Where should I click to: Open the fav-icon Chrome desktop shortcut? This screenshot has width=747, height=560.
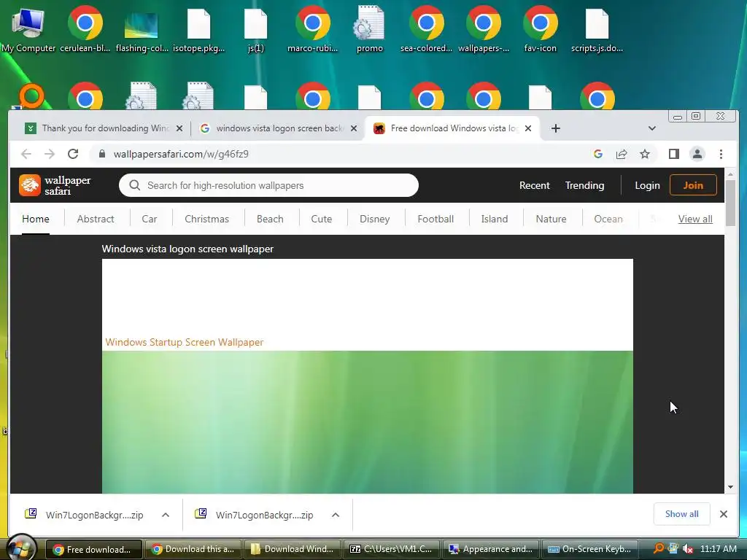point(541,28)
